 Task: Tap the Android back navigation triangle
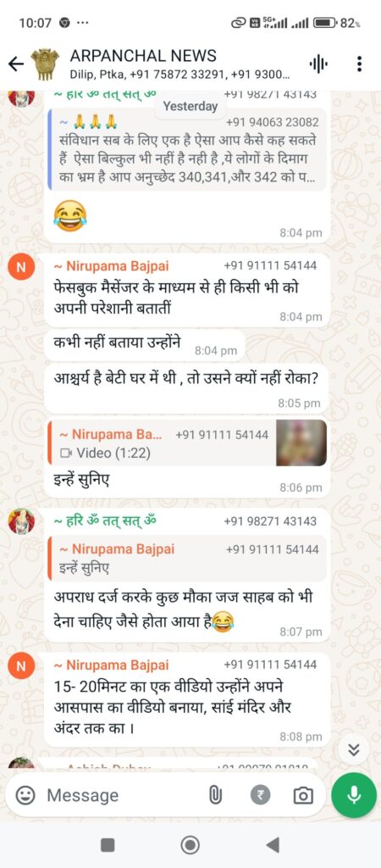pyautogui.click(x=272, y=845)
